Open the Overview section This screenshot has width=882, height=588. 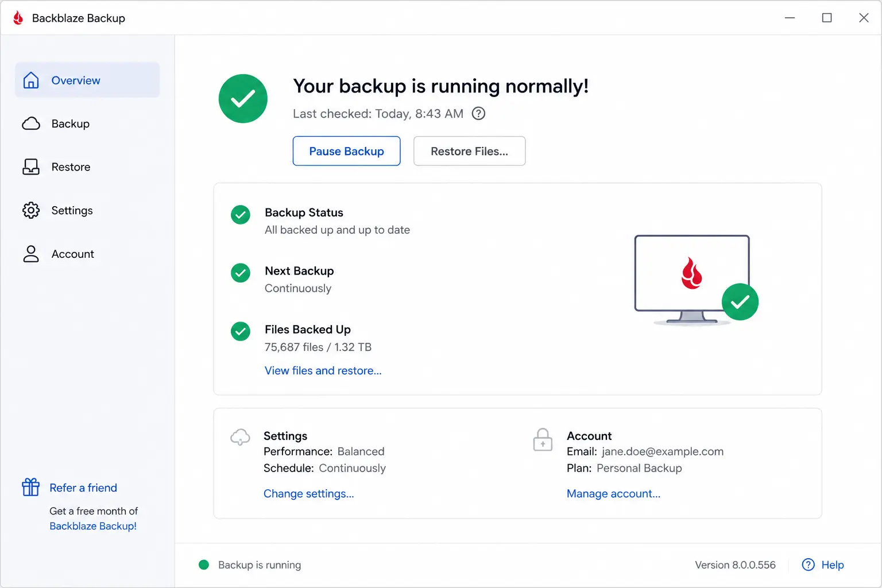tap(87, 80)
